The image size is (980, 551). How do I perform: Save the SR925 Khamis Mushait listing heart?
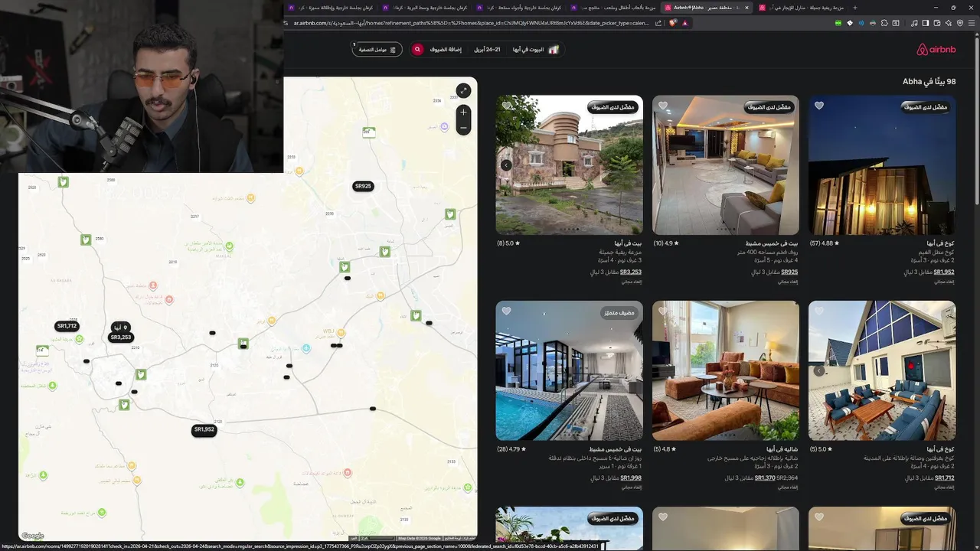tap(663, 106)
